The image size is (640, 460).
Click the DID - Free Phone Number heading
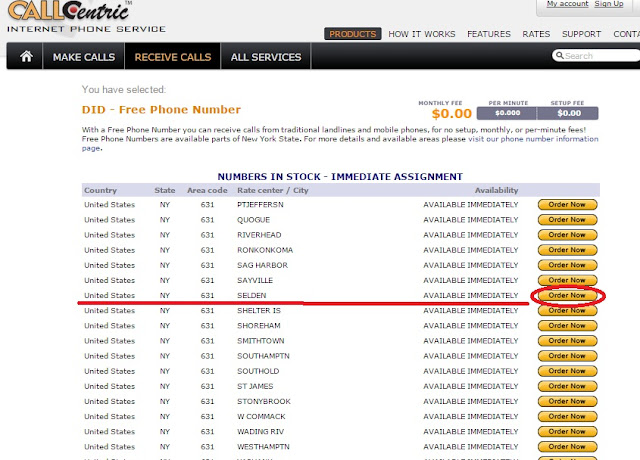[x=161, y=110]
